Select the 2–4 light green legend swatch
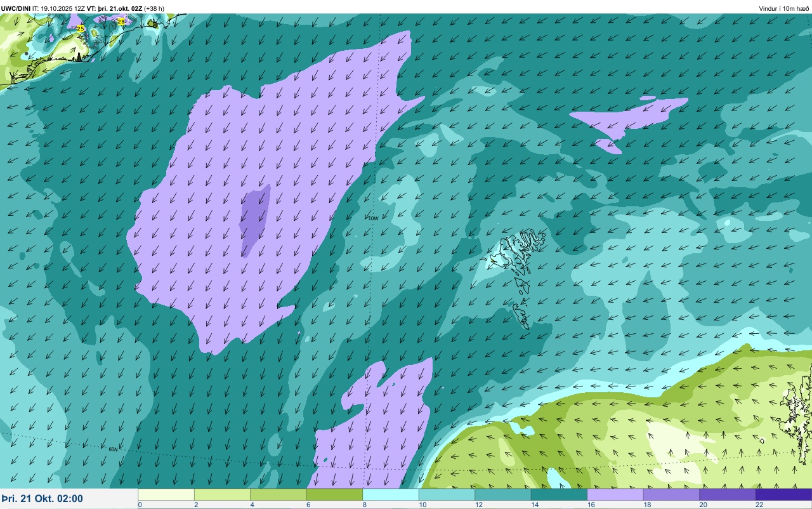The image size is (812, 509). pyautogui.click(x=222, y=494)
